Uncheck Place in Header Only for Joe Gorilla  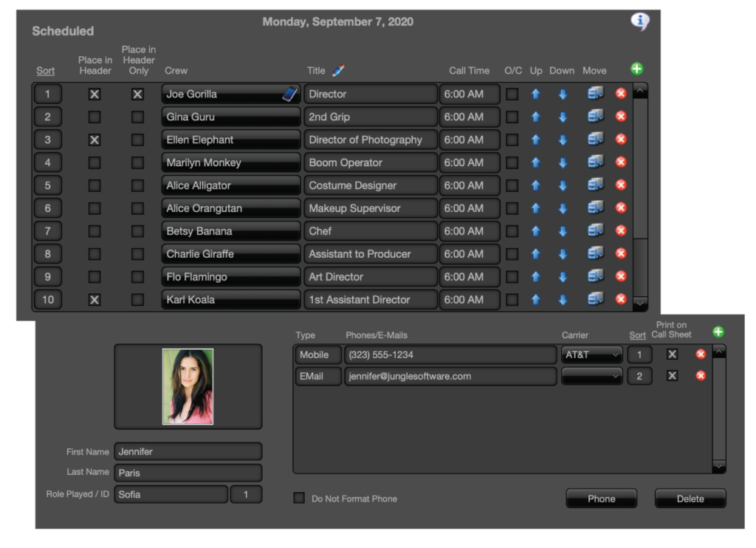(137, 94)
